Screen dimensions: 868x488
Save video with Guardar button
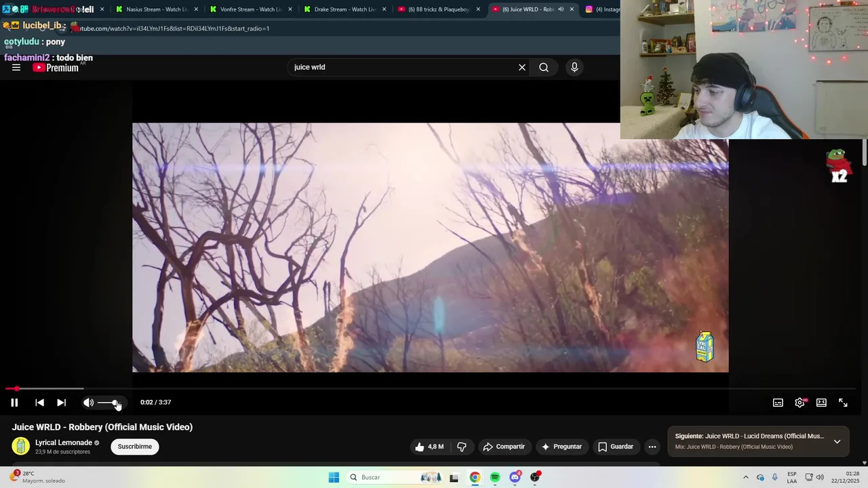[x=616, y=447]
